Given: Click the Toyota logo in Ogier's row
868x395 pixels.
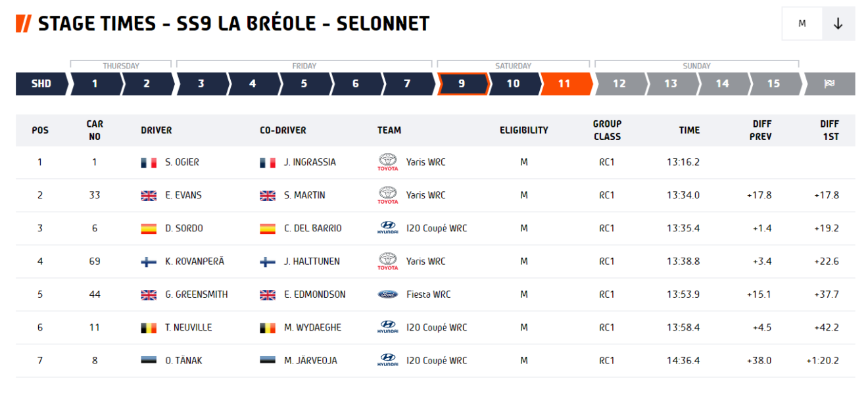Looking at the screenshot, I should (x=388, y=162).
